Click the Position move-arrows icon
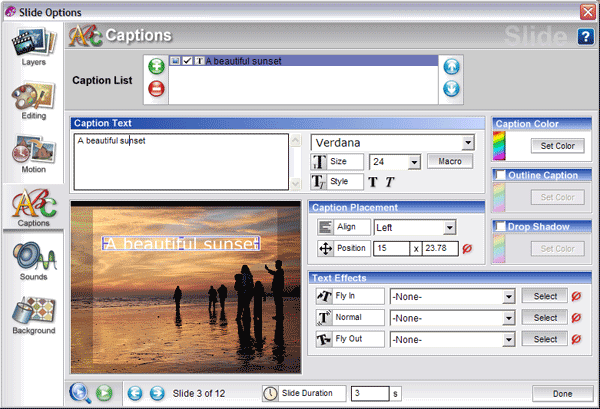600x409 pixels. pos(325,248)
